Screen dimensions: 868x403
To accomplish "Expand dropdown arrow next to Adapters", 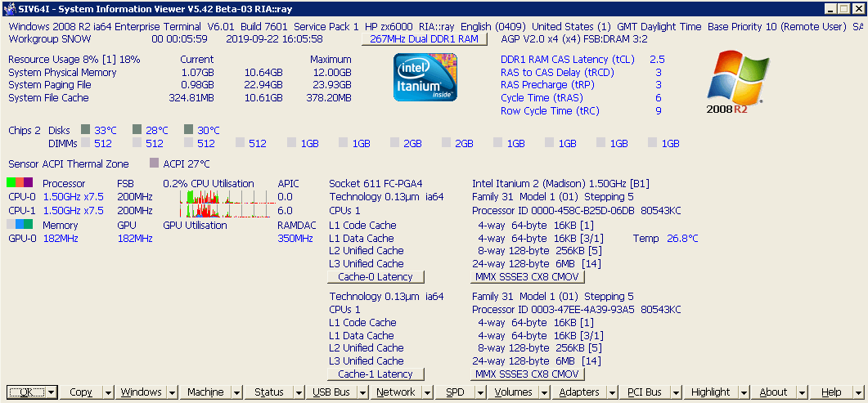I will 612,392.
